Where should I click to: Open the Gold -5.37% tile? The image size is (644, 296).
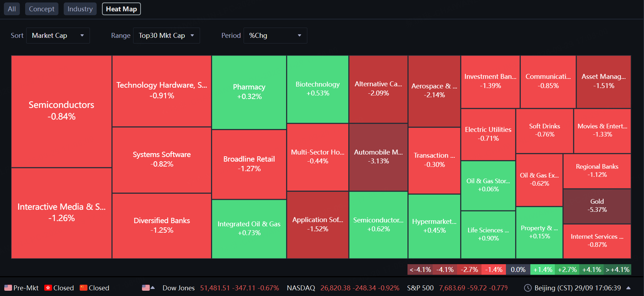[597, 206]
